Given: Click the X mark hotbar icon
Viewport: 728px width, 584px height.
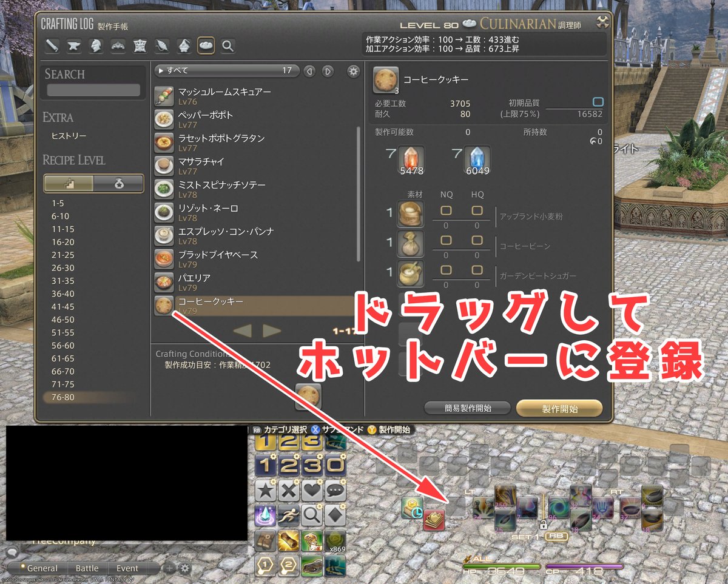Looking at the screenshot, I should click(x=289, y=490).
